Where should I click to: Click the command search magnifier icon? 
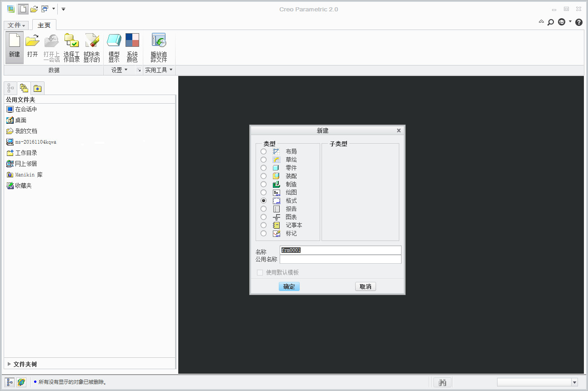551,22
